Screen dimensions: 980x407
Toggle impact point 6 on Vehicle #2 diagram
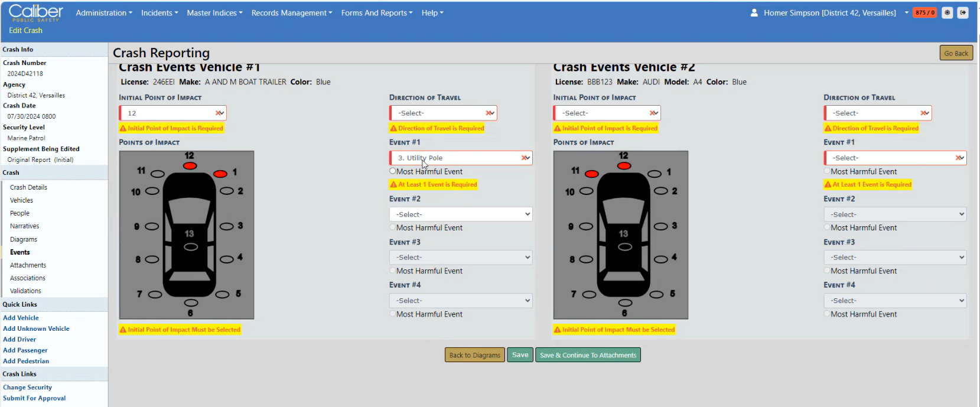625,303
